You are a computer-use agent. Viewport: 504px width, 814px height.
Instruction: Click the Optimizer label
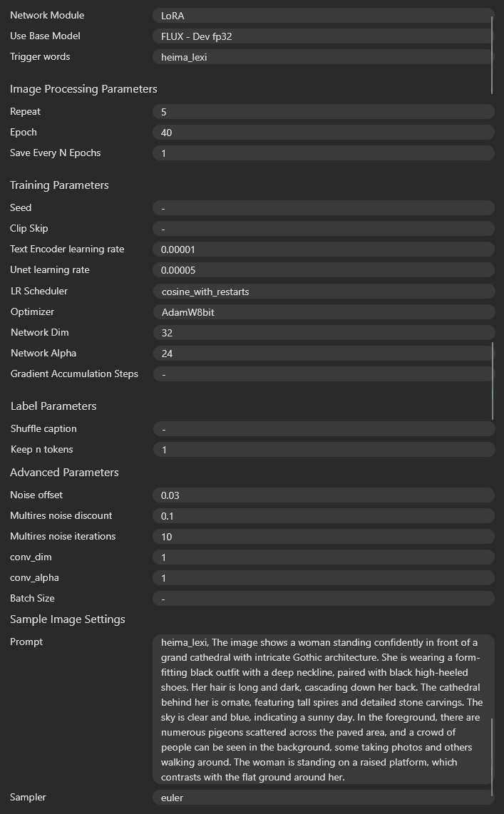pyautogui.click(x=32, y=312)
